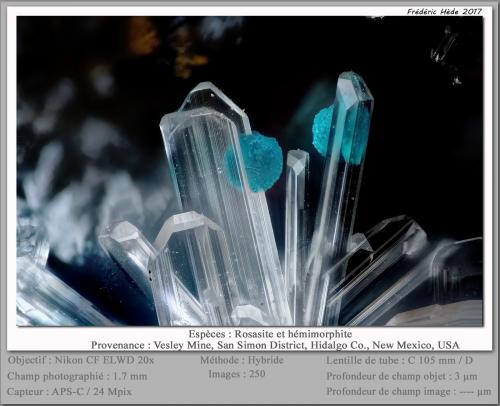Select the Provenance Vesley Mine text line
This screenshot has width=500, height=406.
(275, 345)
